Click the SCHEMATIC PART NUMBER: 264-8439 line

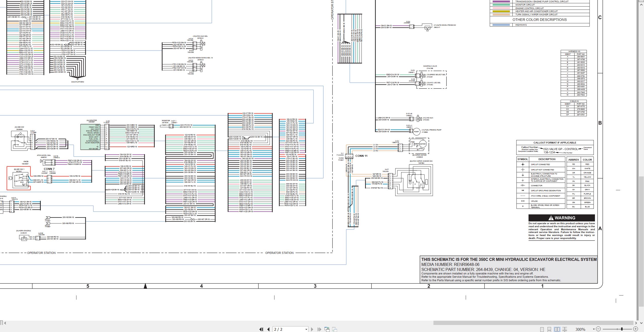click(x=483, y=269)
